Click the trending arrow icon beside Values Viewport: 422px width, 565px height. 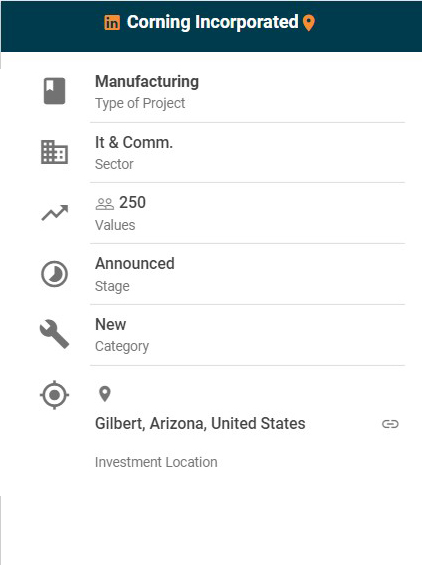54,213
